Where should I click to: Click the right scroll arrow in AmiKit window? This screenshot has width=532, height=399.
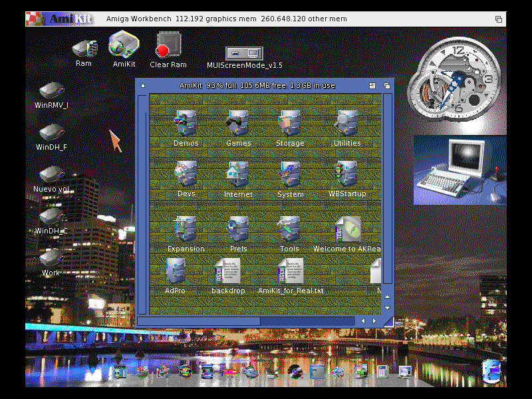tap(374, 321)
